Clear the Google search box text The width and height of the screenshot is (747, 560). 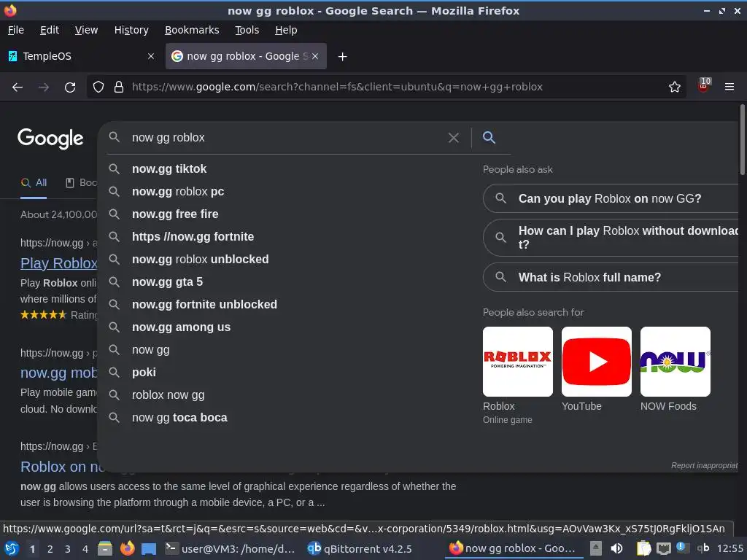(454, 138)
